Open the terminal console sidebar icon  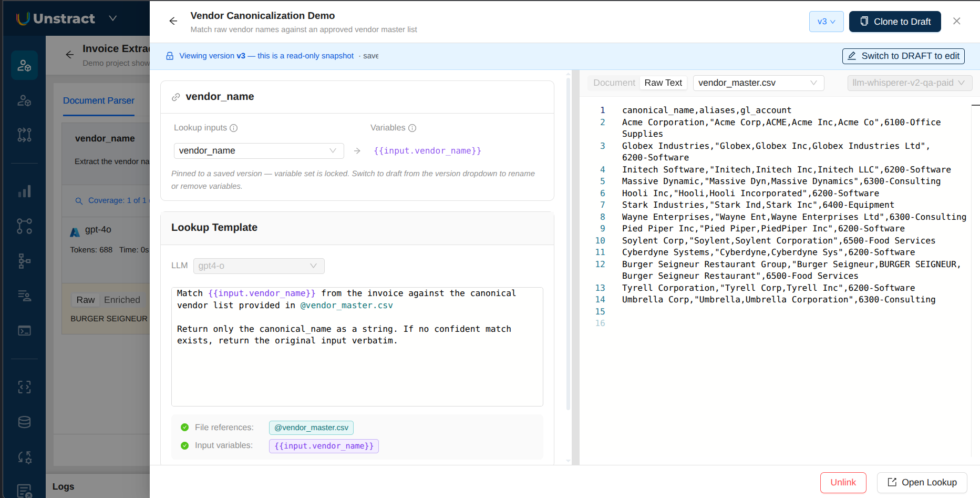pyautogui.click(x=24, y=330)
